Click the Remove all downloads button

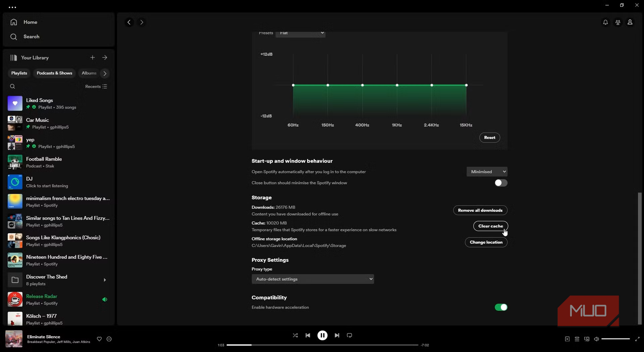click(480, 210)
